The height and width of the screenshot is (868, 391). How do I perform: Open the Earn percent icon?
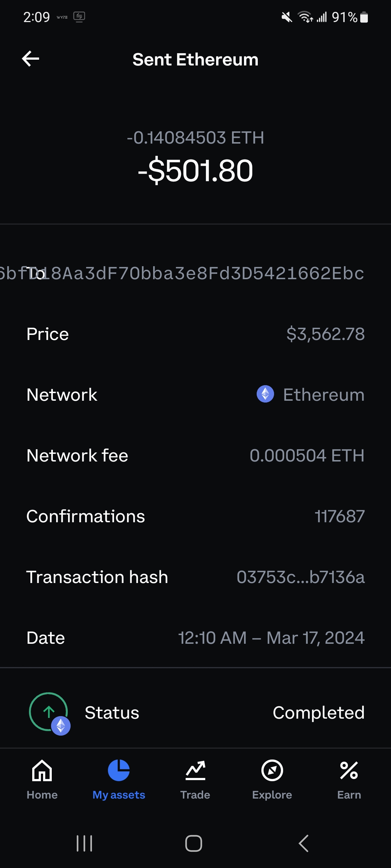(349, 770)
